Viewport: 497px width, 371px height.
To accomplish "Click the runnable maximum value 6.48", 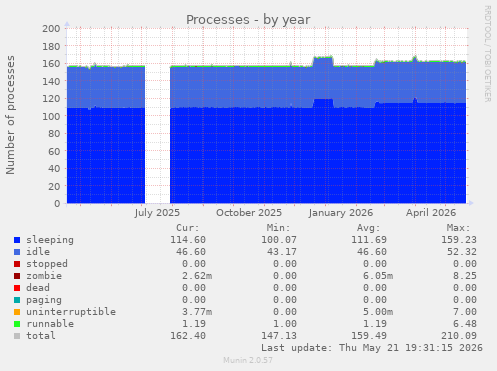I will click(465, 324).
